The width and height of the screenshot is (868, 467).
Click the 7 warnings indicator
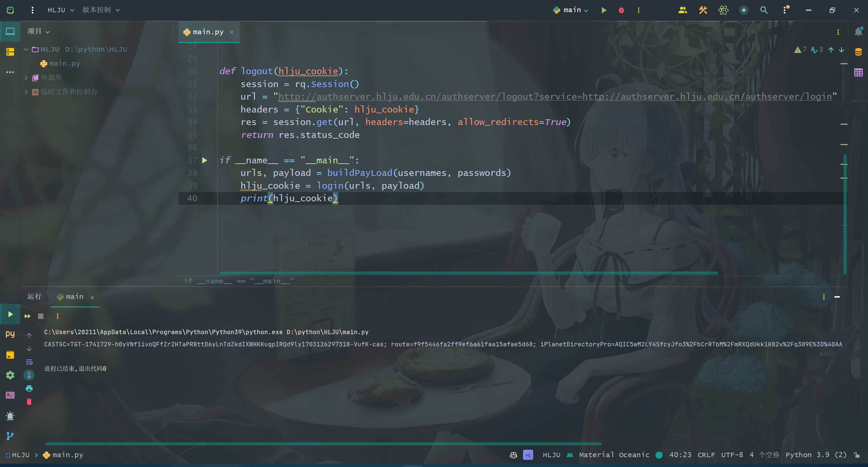pyautogui.click(x=800, y=50)
